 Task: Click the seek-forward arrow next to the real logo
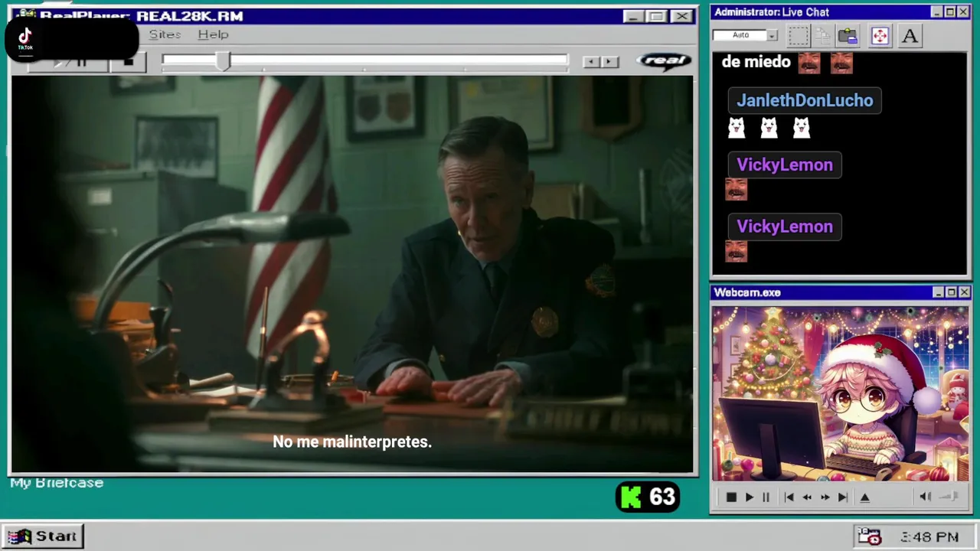[609, 62]
